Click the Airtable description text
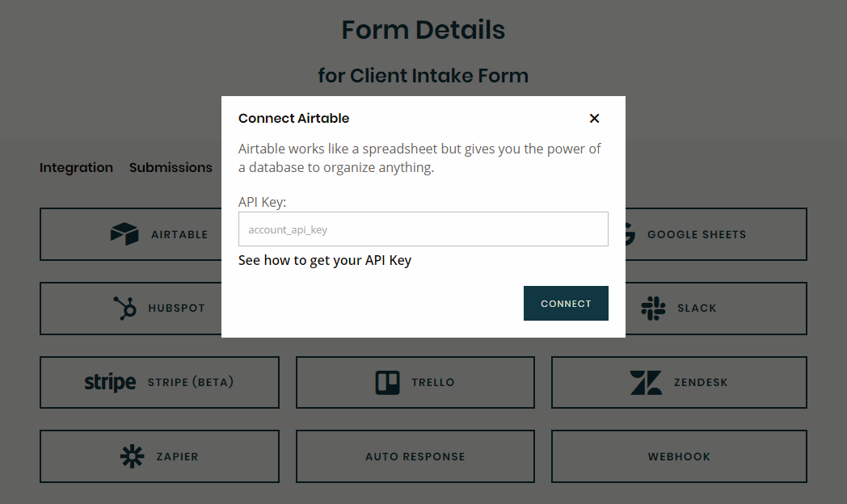Screen dimensions: 847x504 click(419, 158)
